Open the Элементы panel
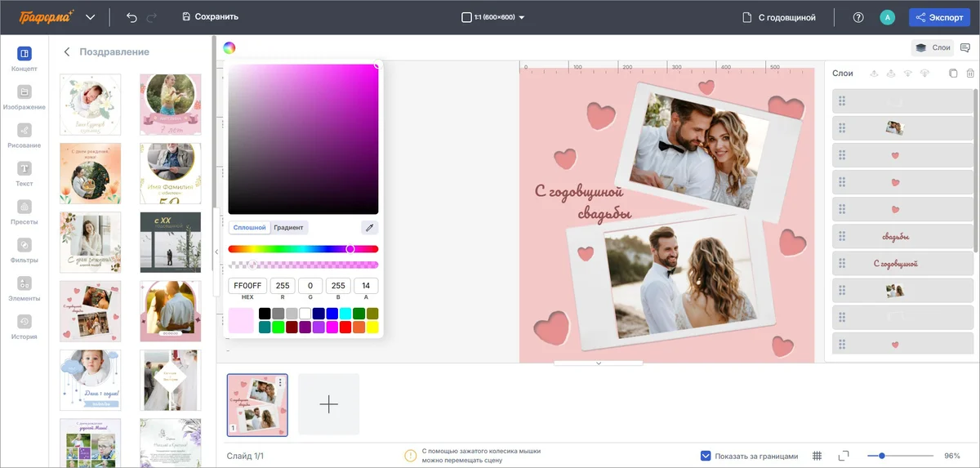980x468 pixels. click(24, 289)
